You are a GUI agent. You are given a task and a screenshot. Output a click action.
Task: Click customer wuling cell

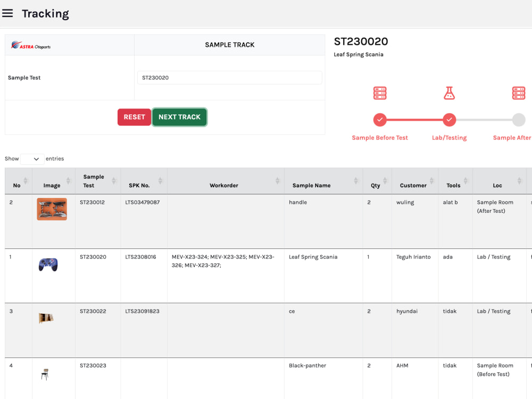coord(405,202)
